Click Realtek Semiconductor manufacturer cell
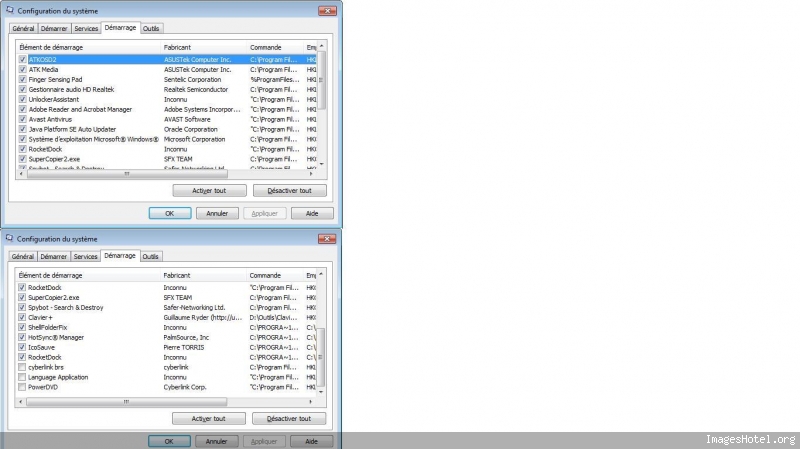Screen dimensions: 800x449 [x=196, y=89]
